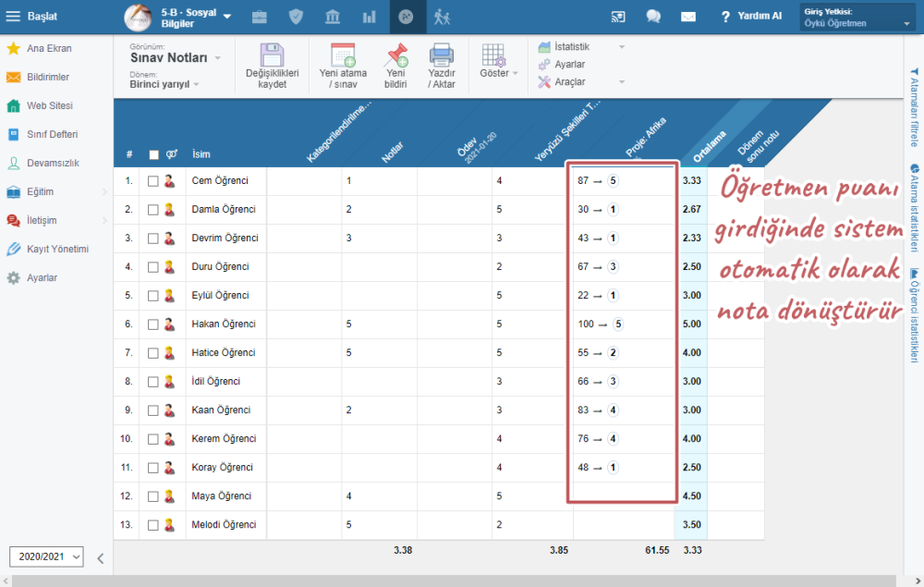The width and height of the screenshot is (924, 587).
Task: Add a Yeni bildiri
Action: pyautogui.click(x=396, y=66)
